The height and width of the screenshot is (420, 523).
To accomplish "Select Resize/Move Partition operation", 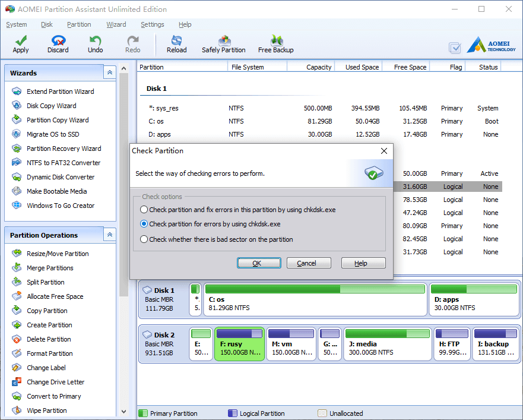I will (x=58, y=254).
